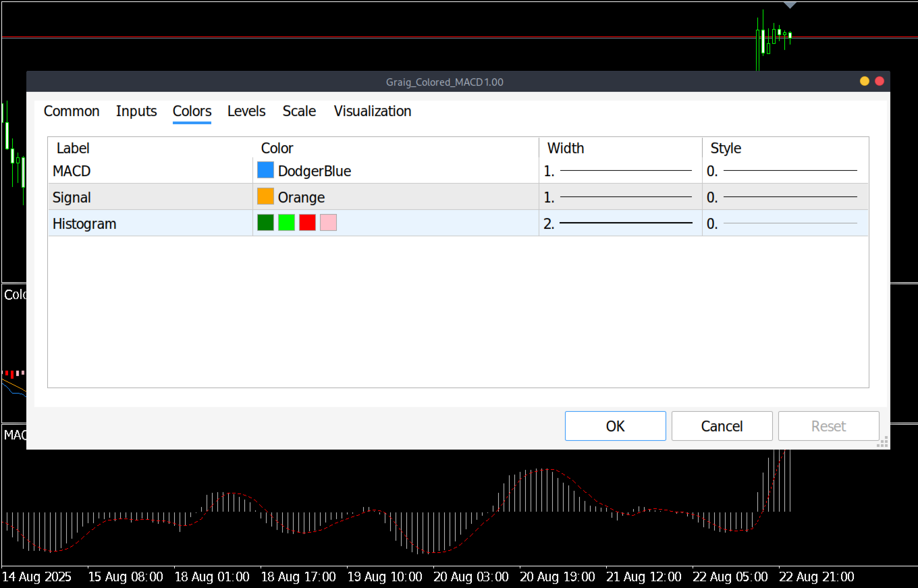This screenshot has height=588, width=918.
Task: Click the Graig_Colored_MACD 1.00 dialog title
Action: tap(445, 82)
